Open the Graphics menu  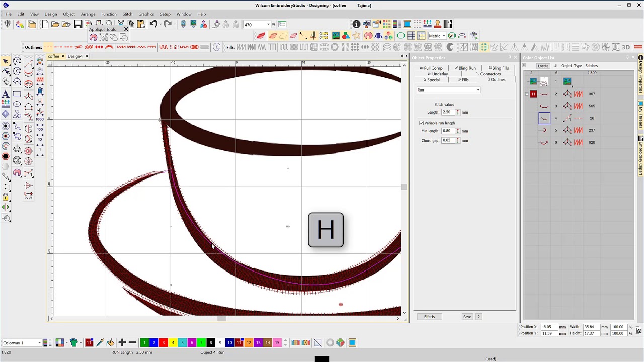146,14
